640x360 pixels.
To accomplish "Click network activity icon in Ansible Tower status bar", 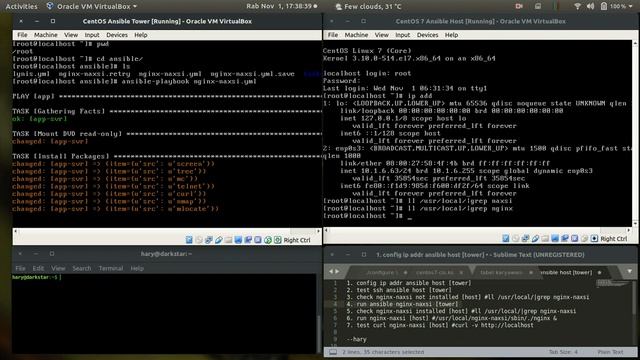I will point(209,240).
